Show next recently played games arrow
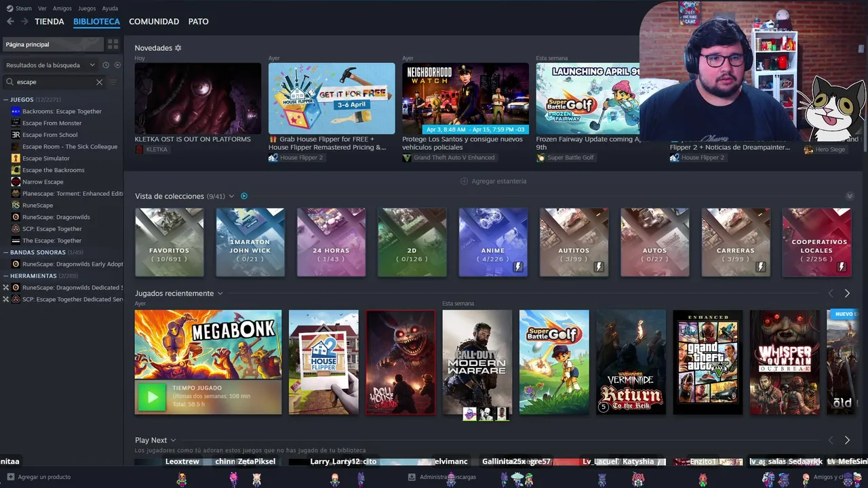 [847, 293]
